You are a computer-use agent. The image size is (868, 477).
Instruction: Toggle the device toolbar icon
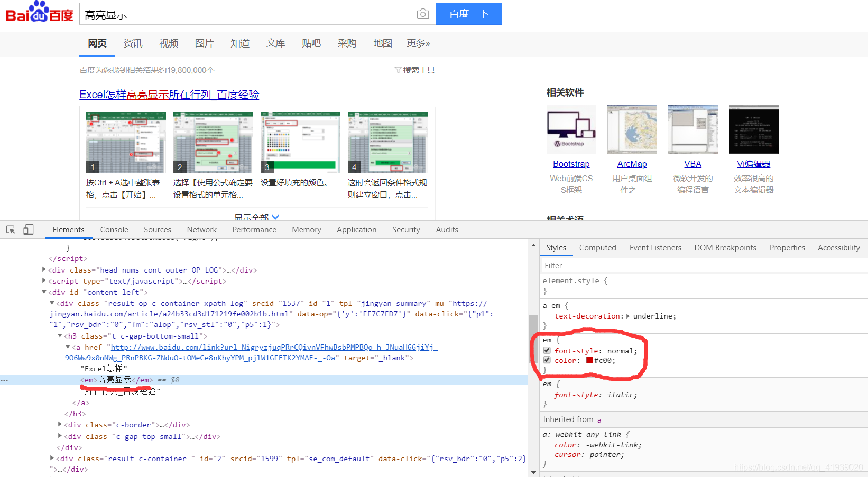(29, 229)
